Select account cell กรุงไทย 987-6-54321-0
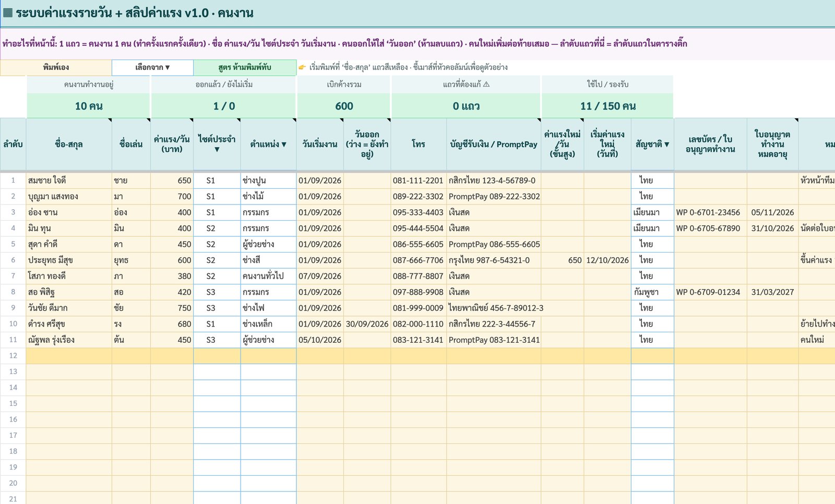This screenshot has height=504, width=835. (x=494, y=260)
